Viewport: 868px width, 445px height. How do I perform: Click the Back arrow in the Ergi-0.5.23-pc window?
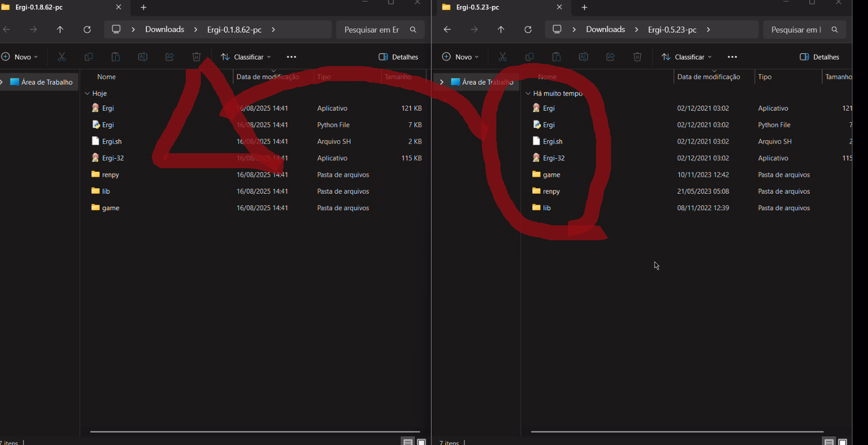pyautogui.click(x=447, y=30)
